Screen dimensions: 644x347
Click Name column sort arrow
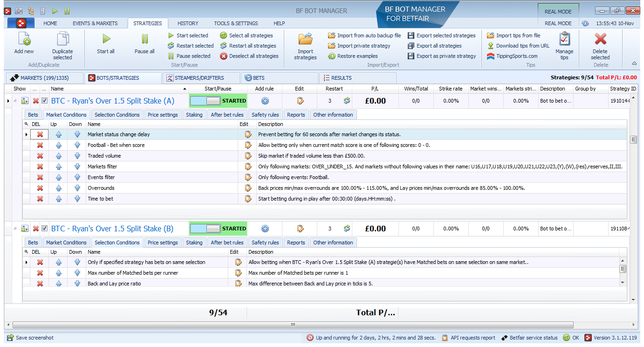pyautogui.click(x=185, y=89)
